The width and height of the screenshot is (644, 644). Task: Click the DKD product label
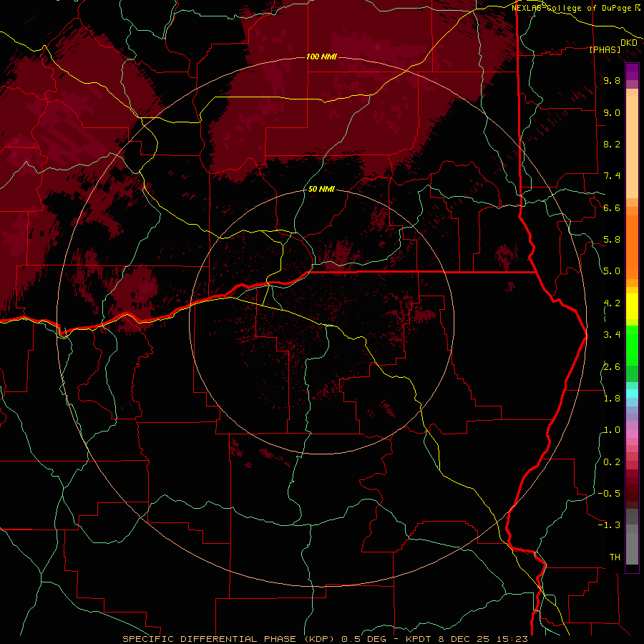coord(629,43)
